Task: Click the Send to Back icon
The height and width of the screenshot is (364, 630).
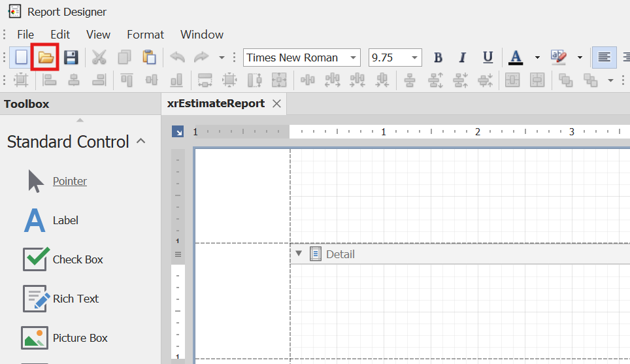Action: click(590, 80)
